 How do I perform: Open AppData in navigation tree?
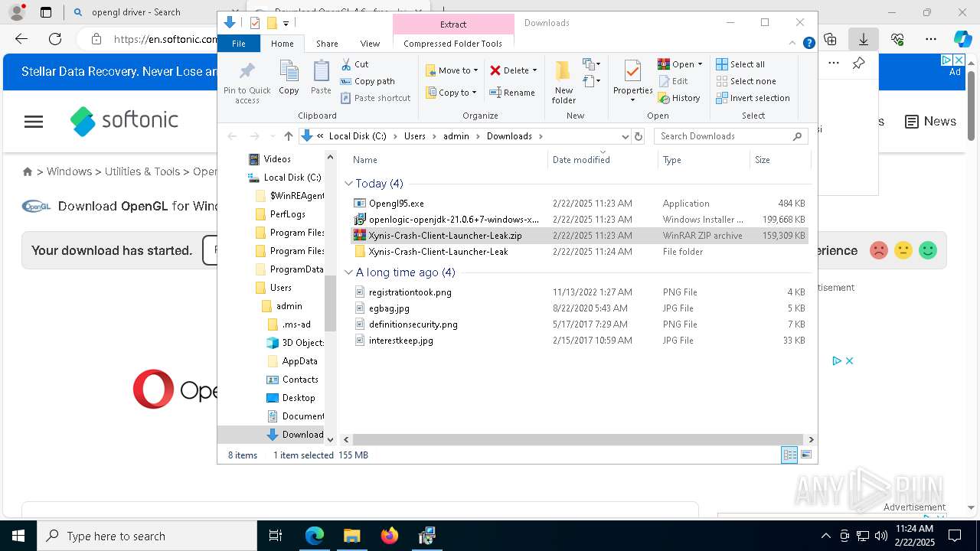(299, 361)
